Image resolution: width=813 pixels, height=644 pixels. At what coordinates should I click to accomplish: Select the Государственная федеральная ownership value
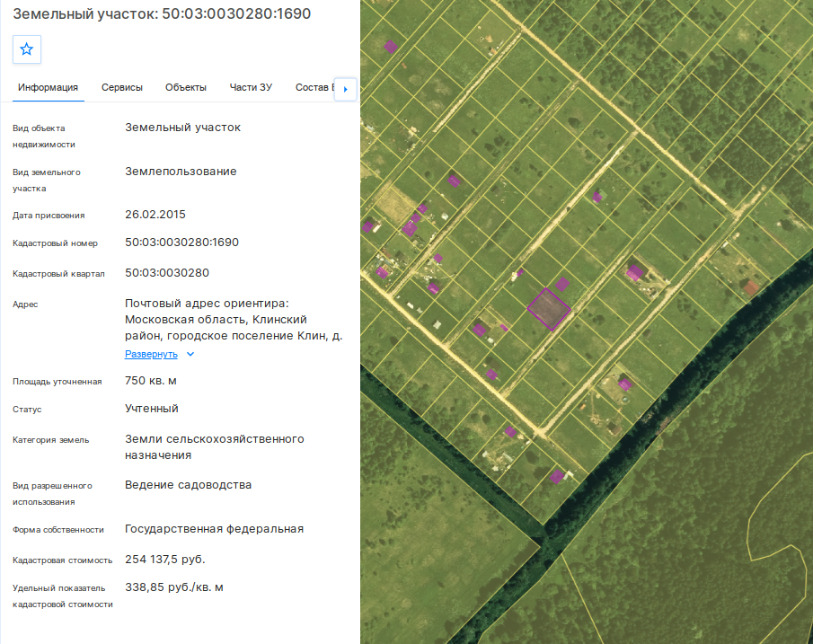pos(214,529)
